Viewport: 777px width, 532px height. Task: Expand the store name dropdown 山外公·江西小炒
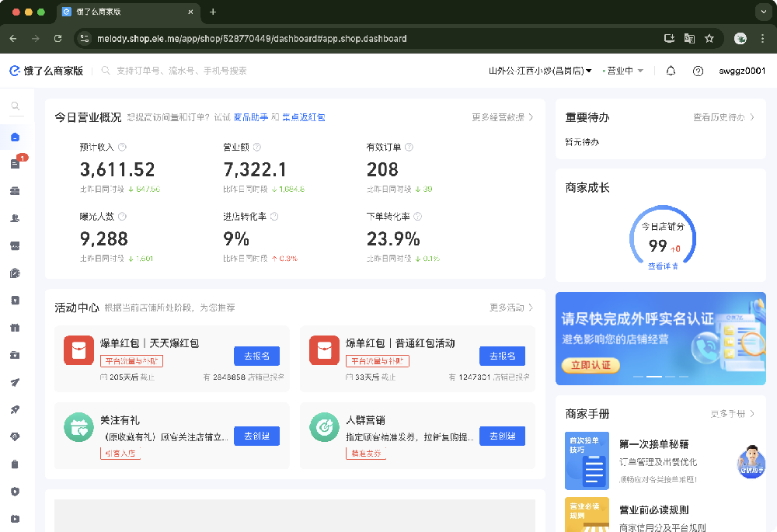[540, 71]
